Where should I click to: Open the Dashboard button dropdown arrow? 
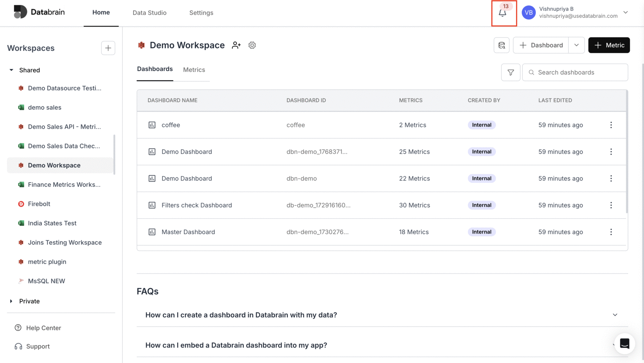[576, 45]
